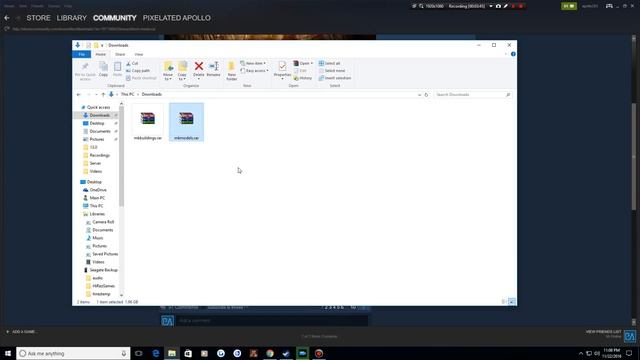Click the Search Downloads field
640x360 pixels.
point(473,95)
